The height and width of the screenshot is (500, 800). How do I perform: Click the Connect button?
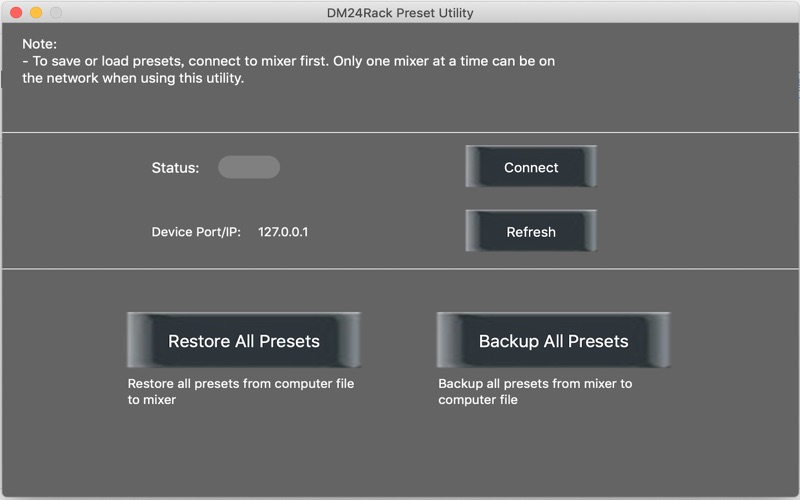531,167
